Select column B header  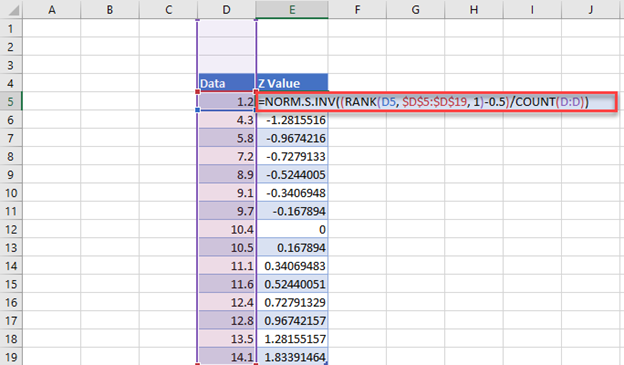coord(110,9)
